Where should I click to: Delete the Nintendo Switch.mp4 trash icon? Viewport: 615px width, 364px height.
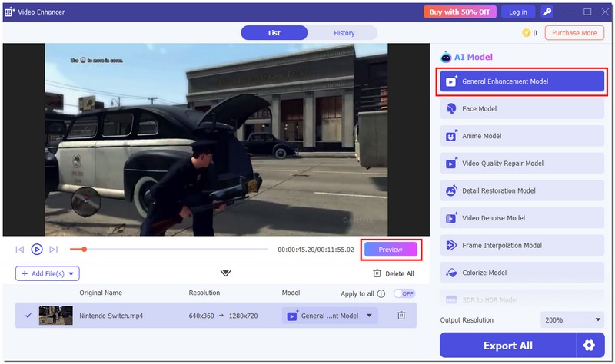pos(401,316)
